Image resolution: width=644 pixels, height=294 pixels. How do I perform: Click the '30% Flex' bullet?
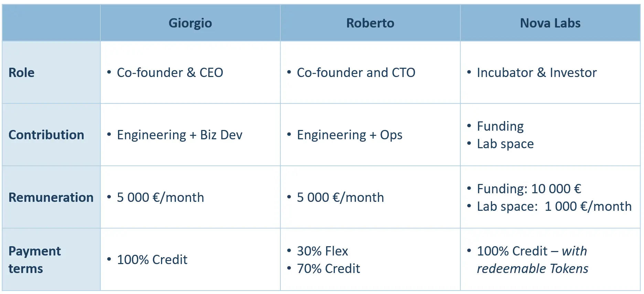pyautogui.click(x=322, y=251)
